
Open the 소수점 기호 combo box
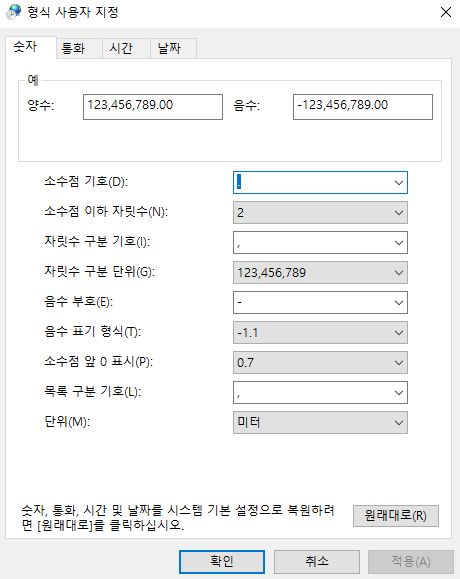pyautogui.click(x=320, y=182)
